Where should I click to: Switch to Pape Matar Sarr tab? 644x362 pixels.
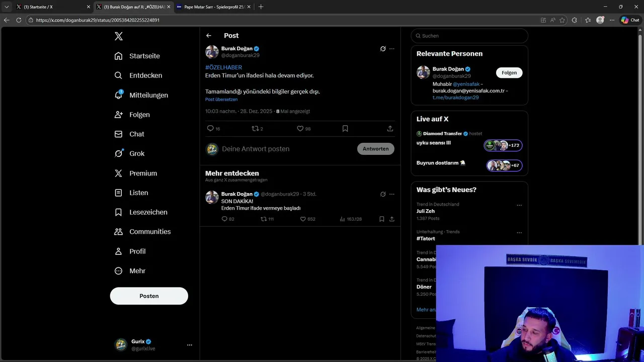(x=213, y=7)
